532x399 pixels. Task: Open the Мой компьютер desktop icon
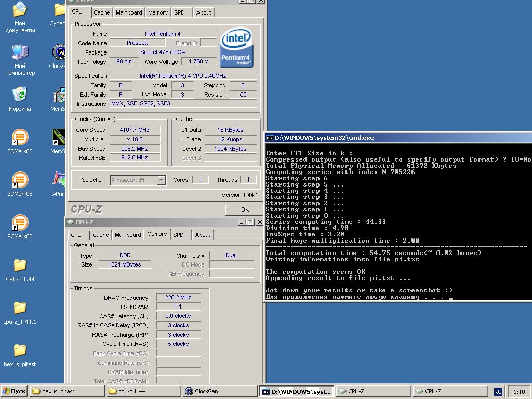click(20, 52)
